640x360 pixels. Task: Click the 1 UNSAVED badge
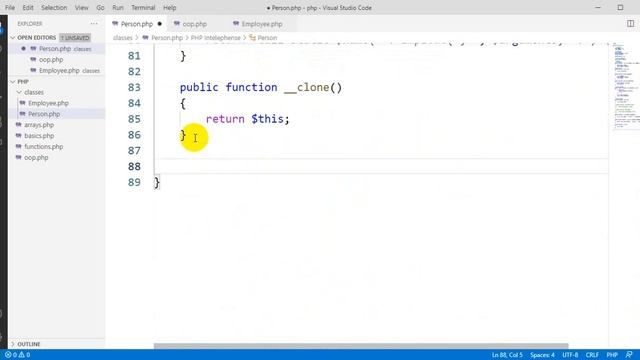pyautogui.click(x=75, y=38)
